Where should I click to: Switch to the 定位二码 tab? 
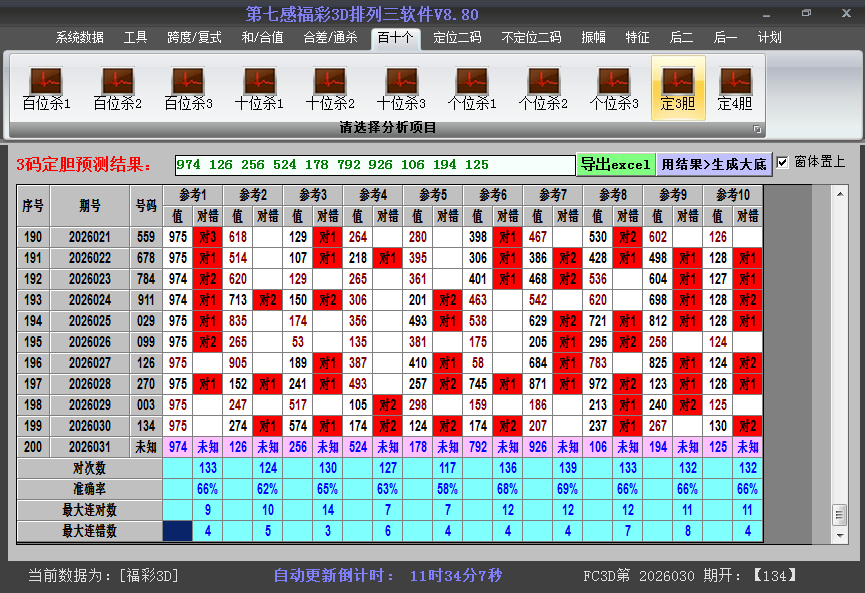[x=457, y=38]
